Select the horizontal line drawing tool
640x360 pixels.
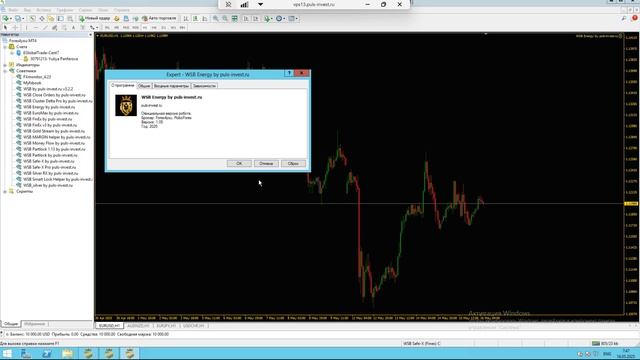click(36, 27)
